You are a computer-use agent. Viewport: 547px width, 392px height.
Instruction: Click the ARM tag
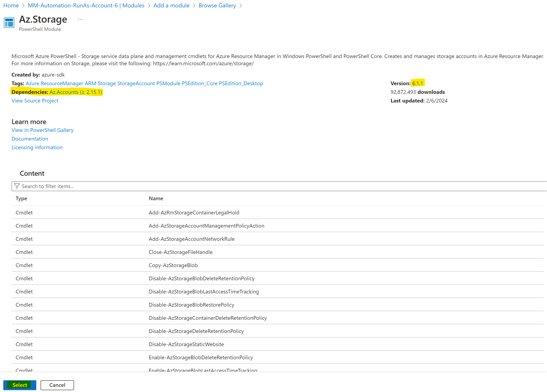pyautogui.click(x=90, y=83)
